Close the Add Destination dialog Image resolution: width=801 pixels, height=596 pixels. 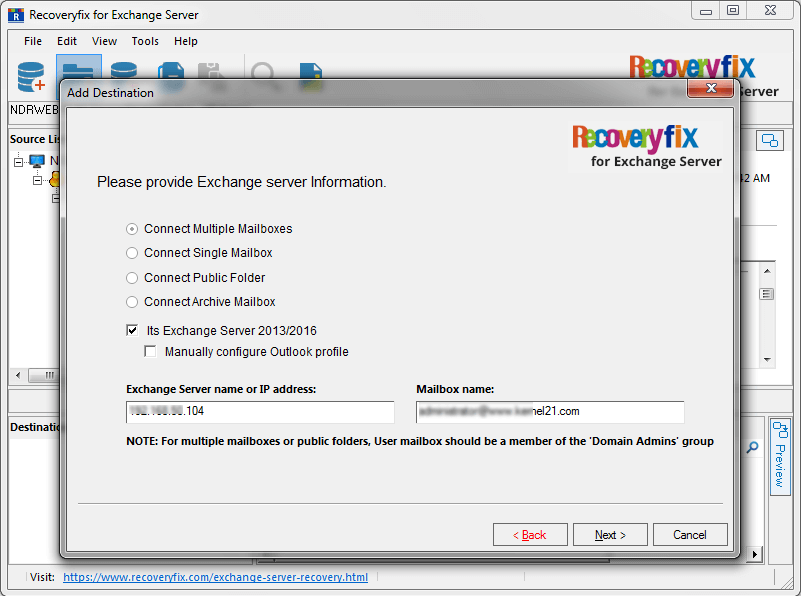tap(711, 88)
